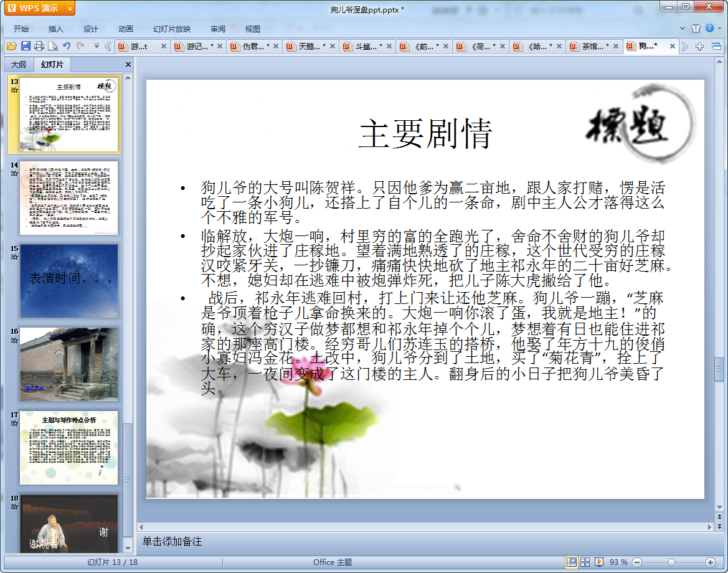728x573 pixels.
Task: Open the 审阅 menu
Action: point(218,29)
